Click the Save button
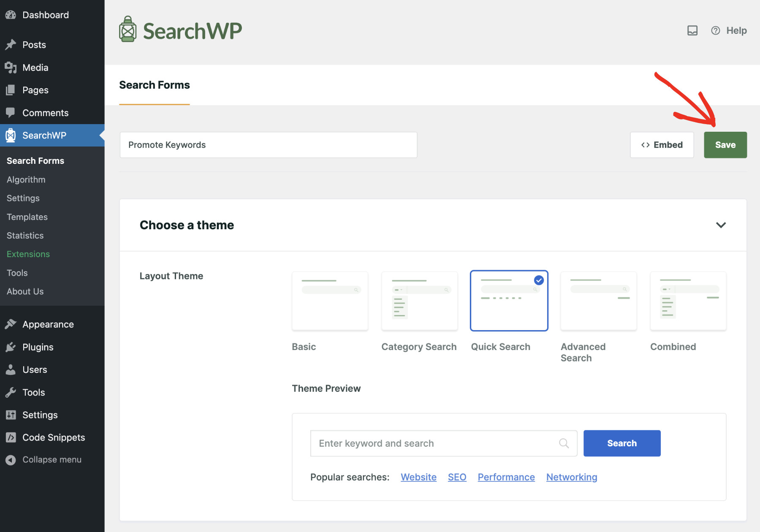Viewport: 760px width, 532px height. click(725, 145)
